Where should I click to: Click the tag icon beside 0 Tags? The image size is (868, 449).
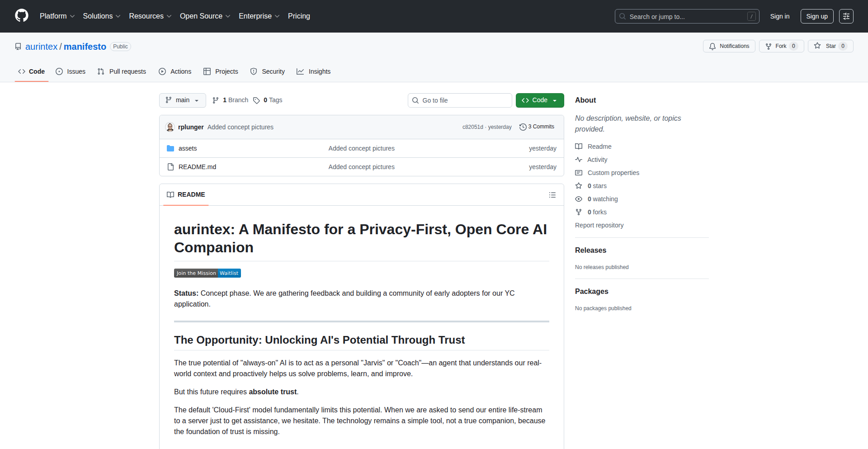[256, 100]
